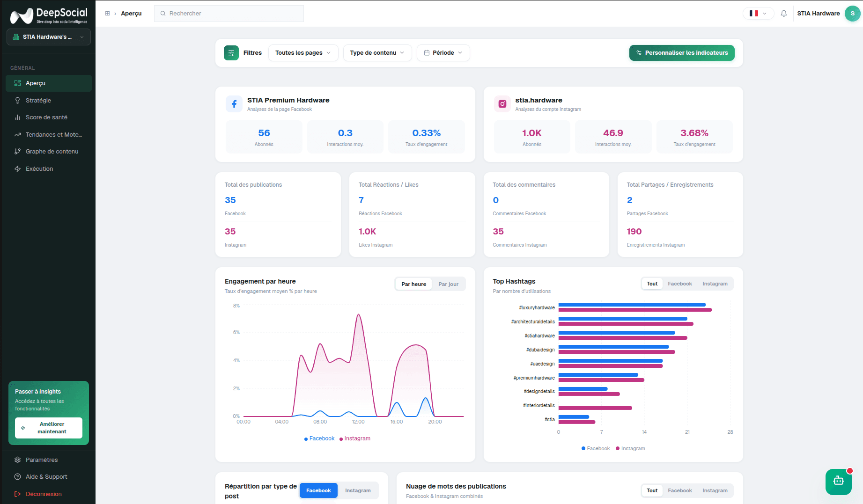Select Instagram tab in Nuage de mots
The width and height of the screenshot is (863, 504).
pyautogui.click(x=715, y=490)
